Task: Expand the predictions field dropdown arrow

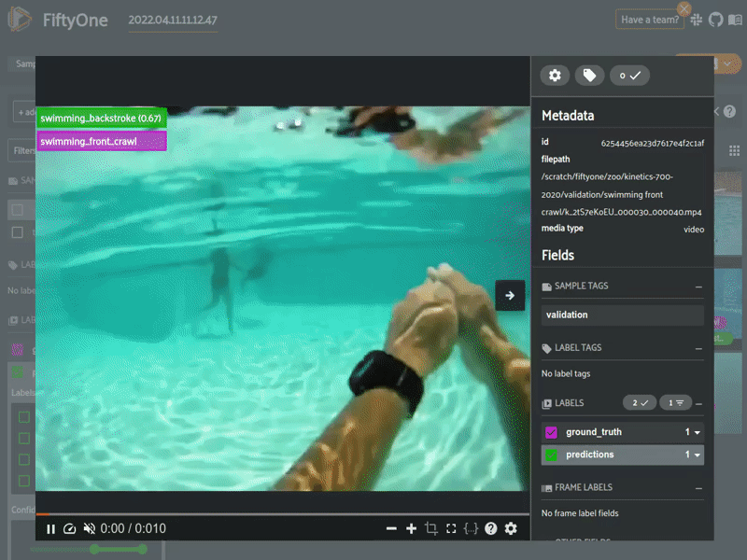Action: coord(697,455)
